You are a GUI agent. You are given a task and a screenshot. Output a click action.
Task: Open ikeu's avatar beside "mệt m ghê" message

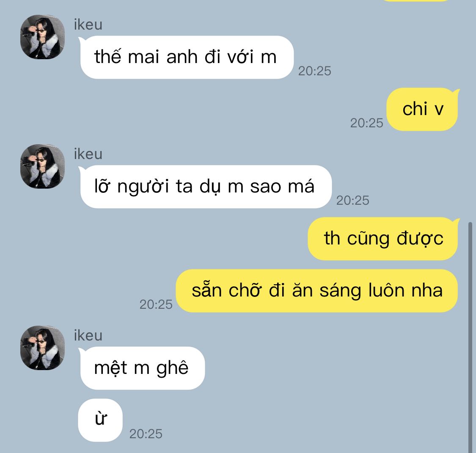coord(42,348)
